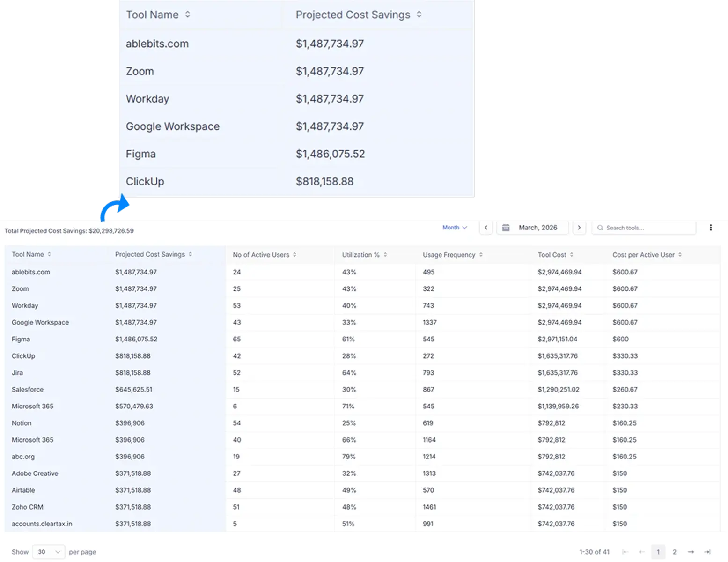Click the search magnifier in Search tools field
Image resolution: width=728 pixels, height=562 pixels.
[x=600, y=228]
